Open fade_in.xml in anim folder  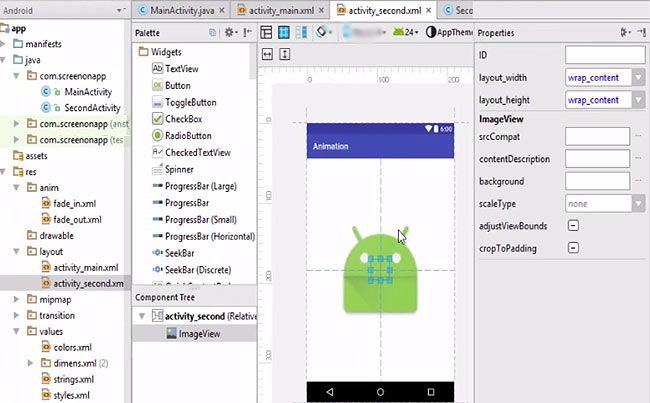(74, 204)
